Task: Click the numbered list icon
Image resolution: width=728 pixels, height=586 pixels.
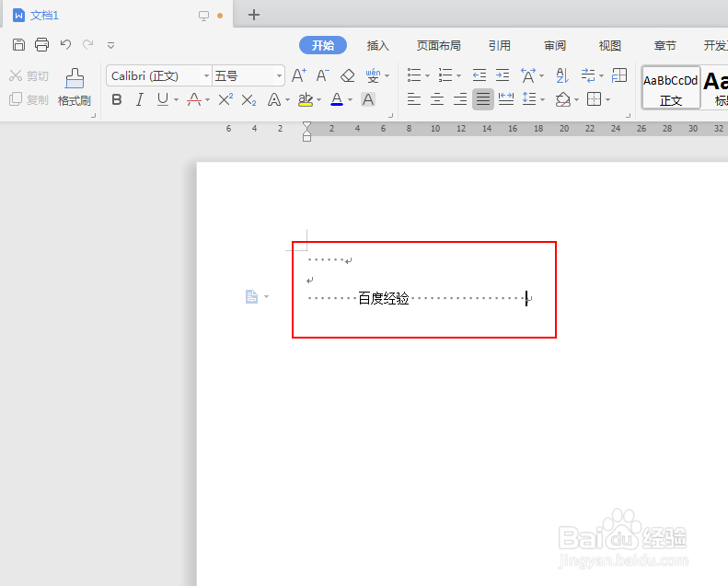Action: [445, 75]
